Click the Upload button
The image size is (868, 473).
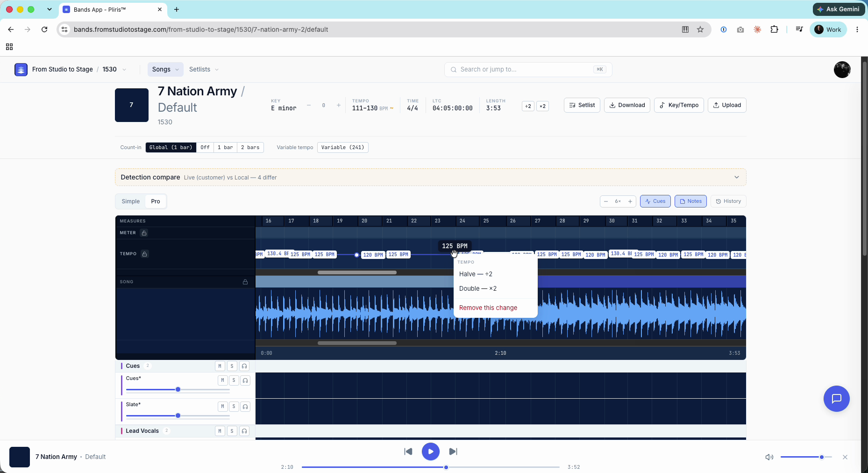727,105
